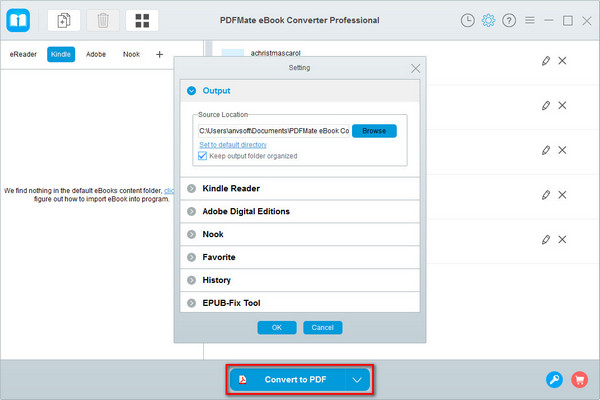
Task: Switch to the Adobe tab
Action: point(96,54)
